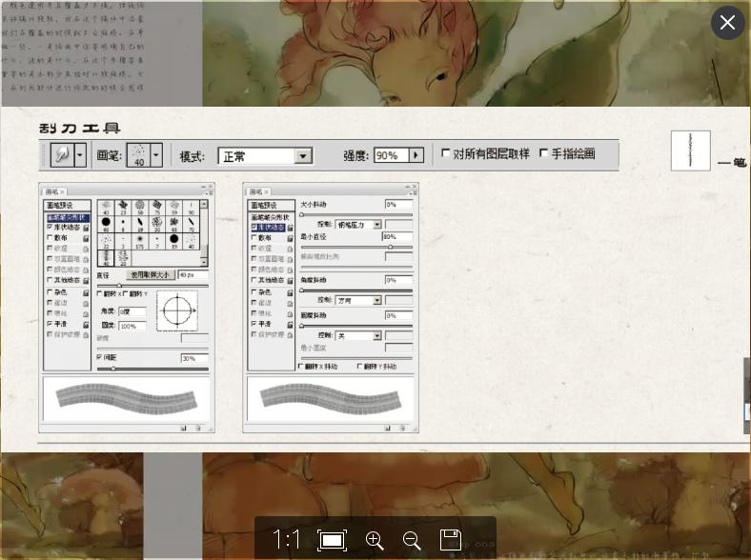
Task: Click scrollbar down arrow of brush preset grid
Action: click(x=204, y=262)
